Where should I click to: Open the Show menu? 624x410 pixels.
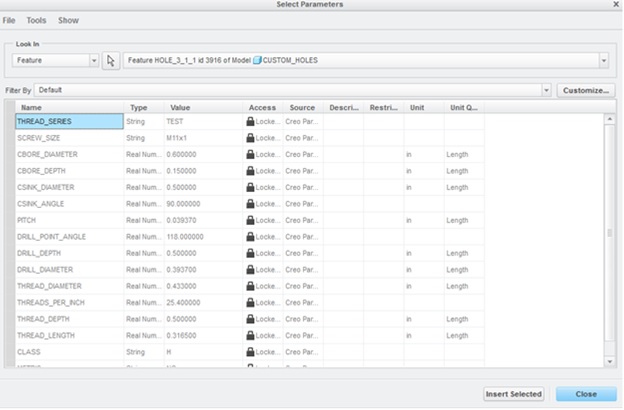point(68,20)
